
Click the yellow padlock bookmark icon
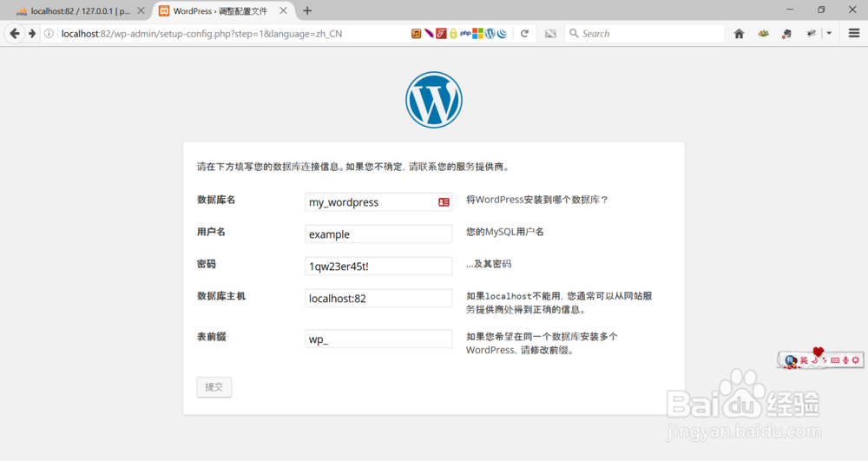(453, 34)
